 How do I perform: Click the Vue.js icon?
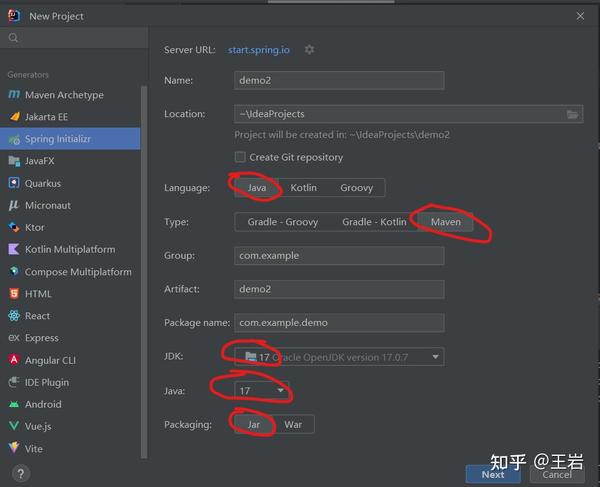click(14, 426)
